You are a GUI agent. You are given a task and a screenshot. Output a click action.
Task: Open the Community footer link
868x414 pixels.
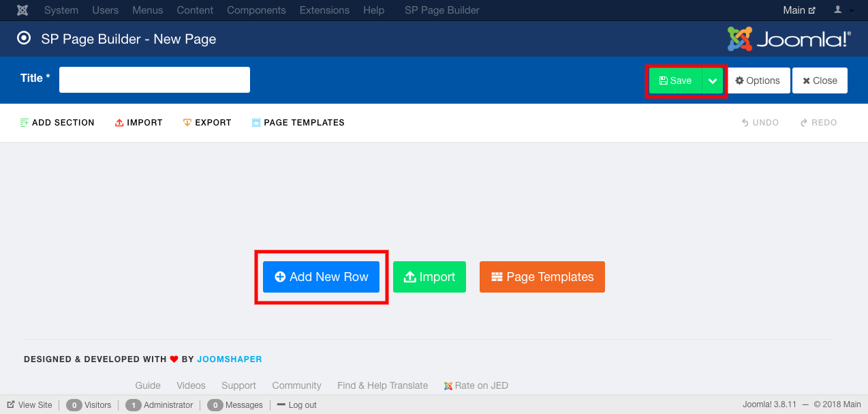click(296, 385)
